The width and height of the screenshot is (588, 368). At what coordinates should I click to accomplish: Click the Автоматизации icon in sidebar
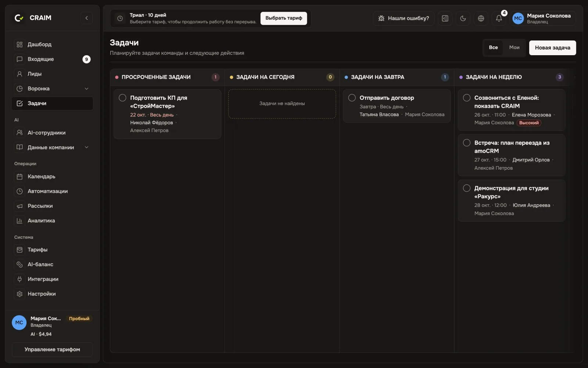pyautogui.click(x=20, y=191)
